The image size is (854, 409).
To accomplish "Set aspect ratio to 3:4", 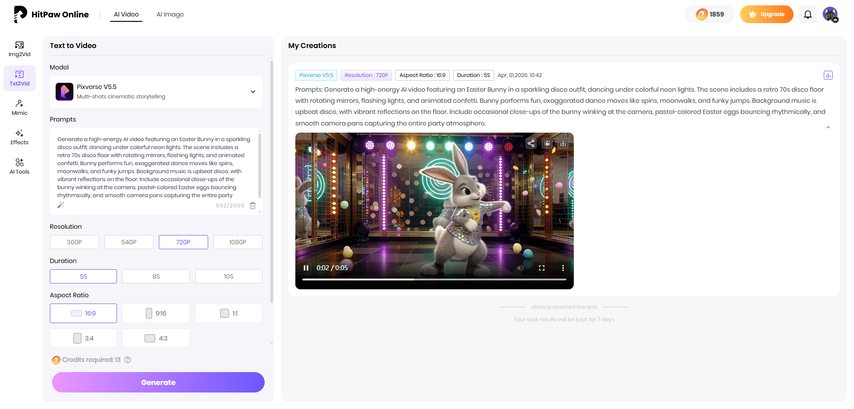I will point(83,338).
